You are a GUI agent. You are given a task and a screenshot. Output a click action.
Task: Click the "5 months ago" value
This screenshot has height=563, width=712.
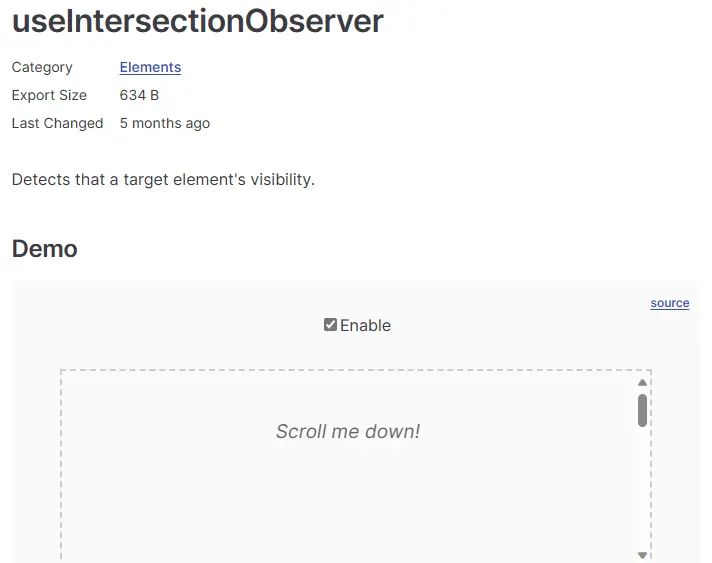[x=165, y=124]
